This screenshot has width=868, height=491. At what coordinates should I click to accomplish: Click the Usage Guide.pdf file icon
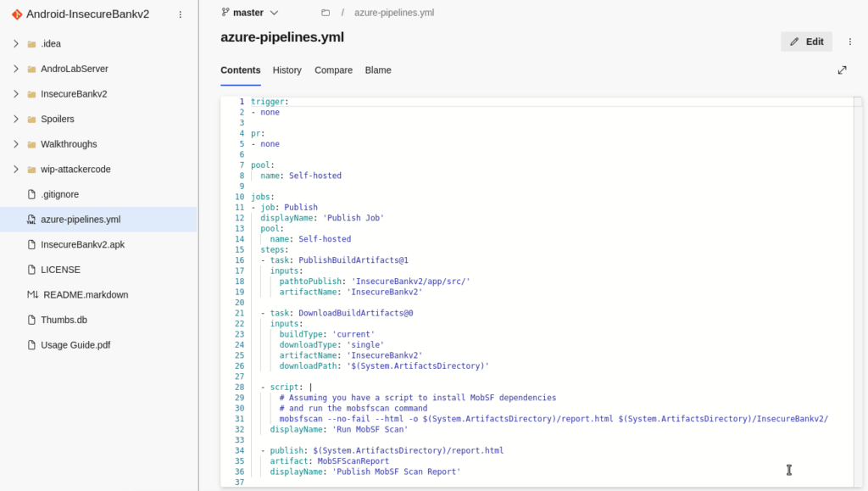tap(31, 345)
